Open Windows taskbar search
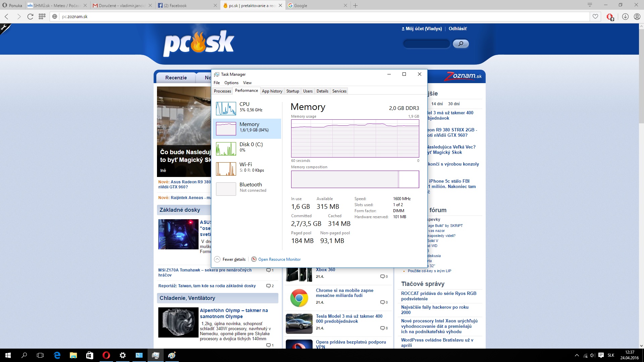Screen dimensions: 644x362 [x=24, y=355]
